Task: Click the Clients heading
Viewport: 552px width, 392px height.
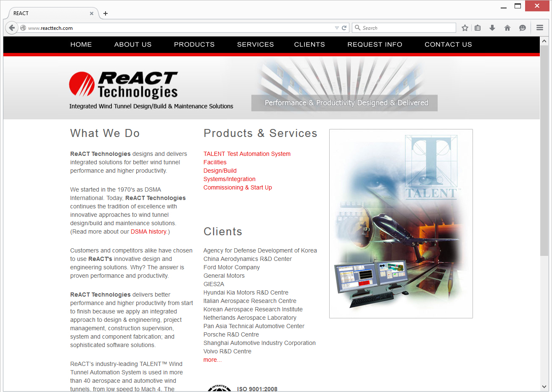Action: [x=223, y=232]
